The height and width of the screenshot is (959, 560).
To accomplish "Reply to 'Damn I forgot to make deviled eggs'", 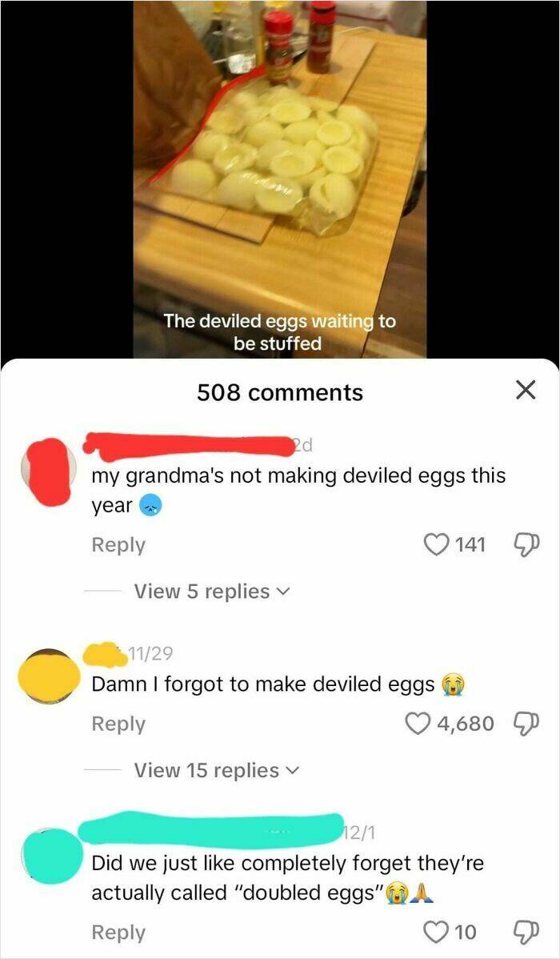I will click(118, 724).
